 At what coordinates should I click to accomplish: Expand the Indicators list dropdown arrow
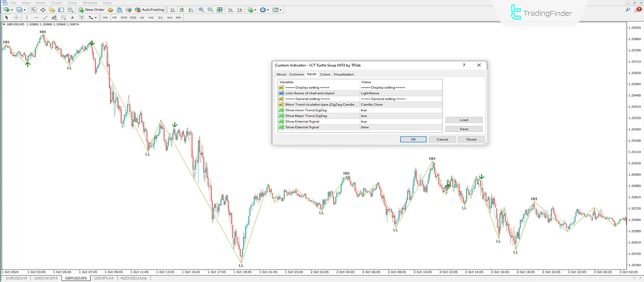click(x=255, y=10)
